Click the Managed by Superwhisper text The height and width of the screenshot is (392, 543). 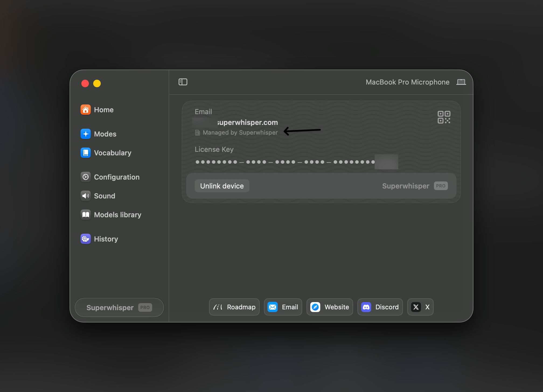(x=240, y=133)
